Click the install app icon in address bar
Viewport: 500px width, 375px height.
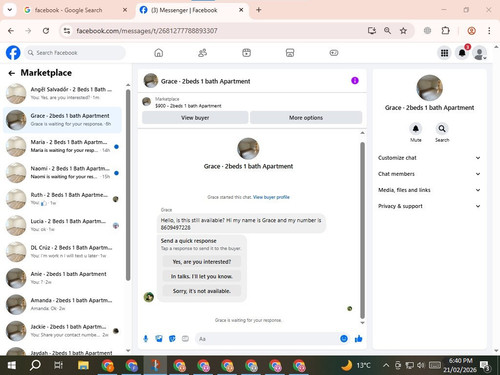click(x=372, y=31)
